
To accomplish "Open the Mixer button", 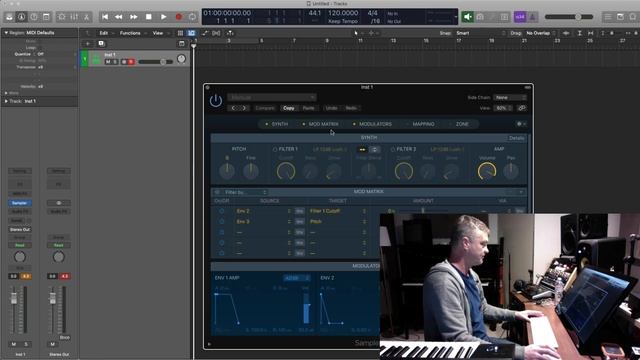I will pyautogui.click(x=74, y=17).
